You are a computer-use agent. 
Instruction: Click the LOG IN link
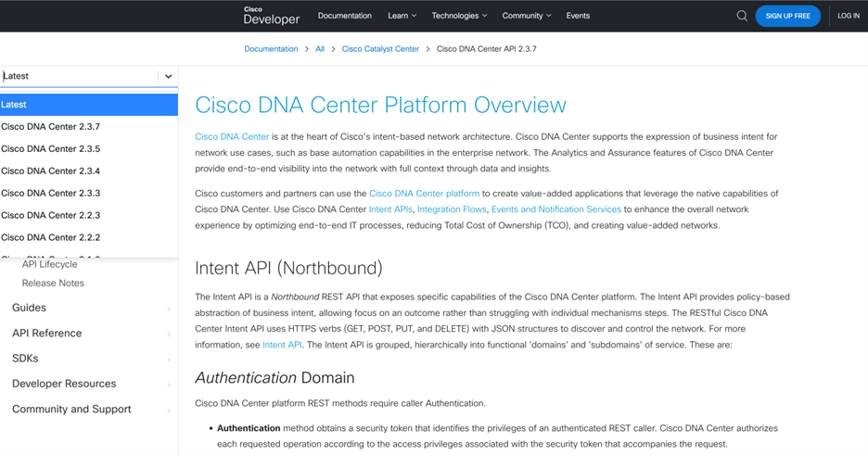[x=849, y=16]
